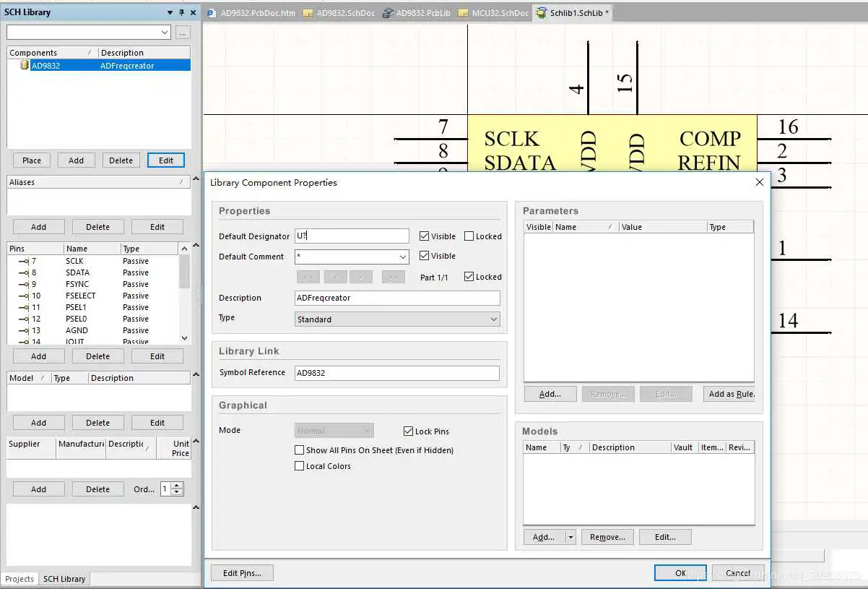The height and width of the screenshot is (589, 868).
Task: Toggle Default Designator Locked checkbox
Action: pyautogui.click(x=469, y=236)
